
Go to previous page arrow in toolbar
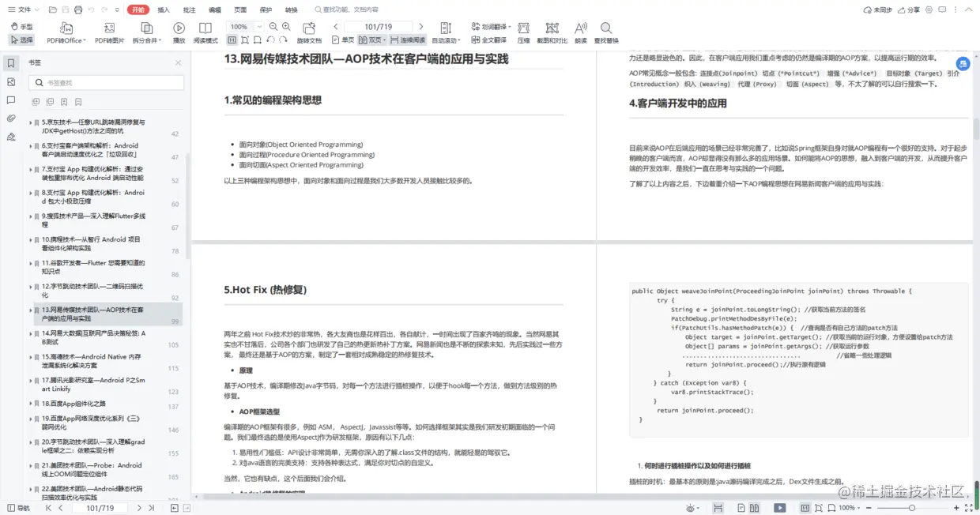pos(336,27)
